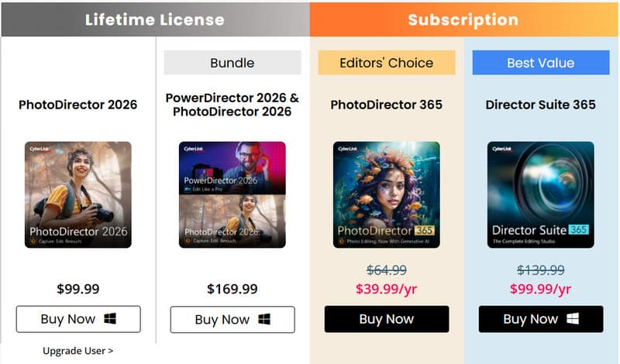Click the PhotoDirector 2026 product title
Screen dimensions: 620x364
(x=77, y=105)
